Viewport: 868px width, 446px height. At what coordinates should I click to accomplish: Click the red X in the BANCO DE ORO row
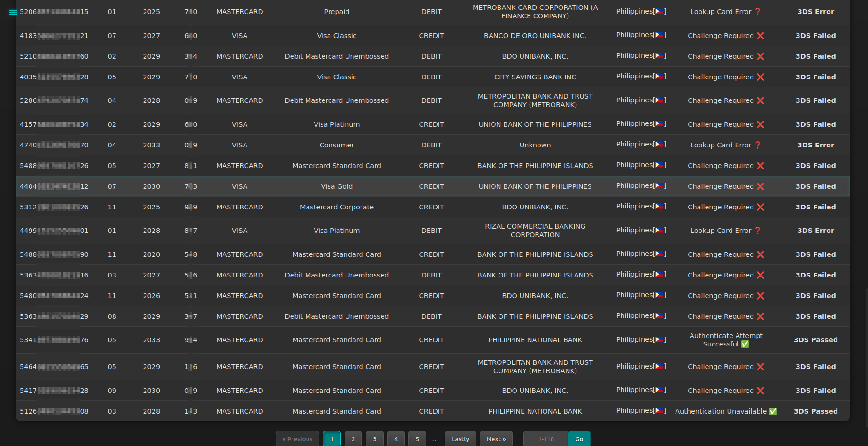(x=760, y=36)
